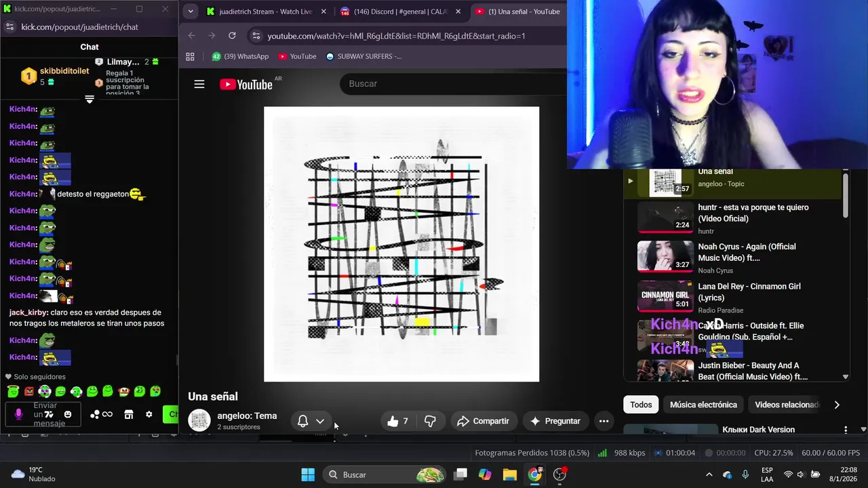Open the 7TV emote menu in chat
The image size is (868, 488).
click(x=49, y=414)
